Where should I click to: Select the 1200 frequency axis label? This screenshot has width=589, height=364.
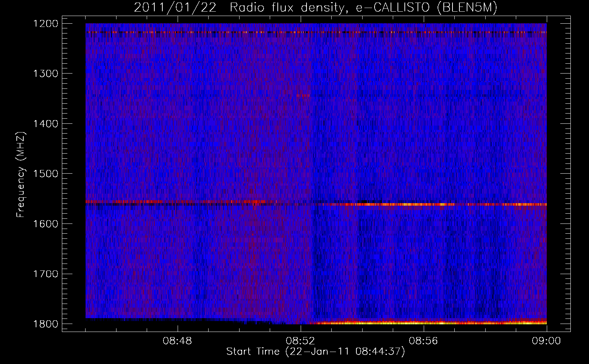(46, 24)
